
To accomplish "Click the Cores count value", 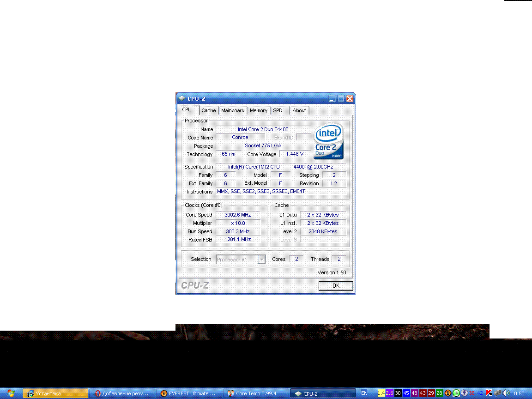I will (296, 259).
